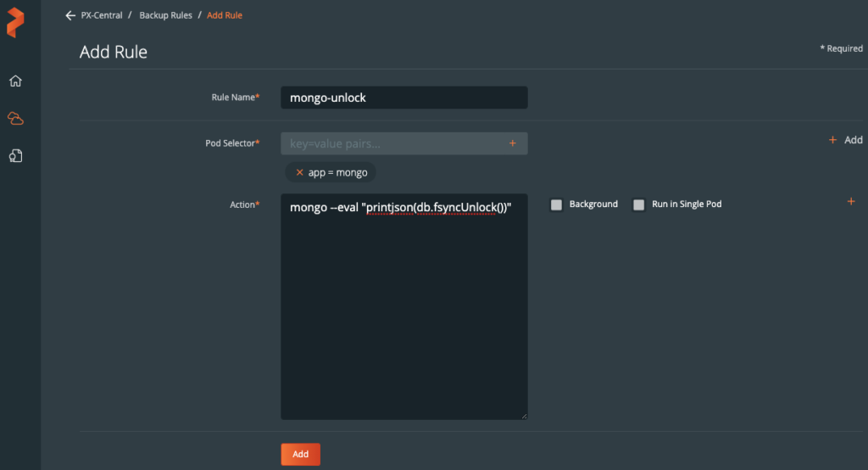The height and width of the screenshot is (470, 868).
Task: Grab the Action textarea resize handle
Action: [x=523, y=415]
